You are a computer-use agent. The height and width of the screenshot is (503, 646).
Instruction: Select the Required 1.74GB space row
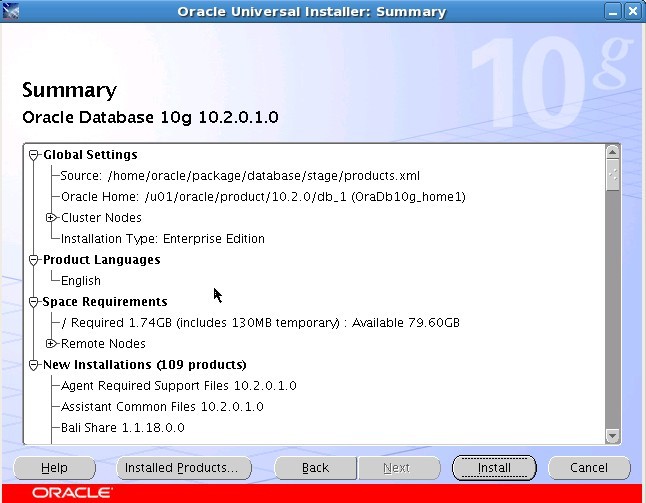[x=260, y=323]
